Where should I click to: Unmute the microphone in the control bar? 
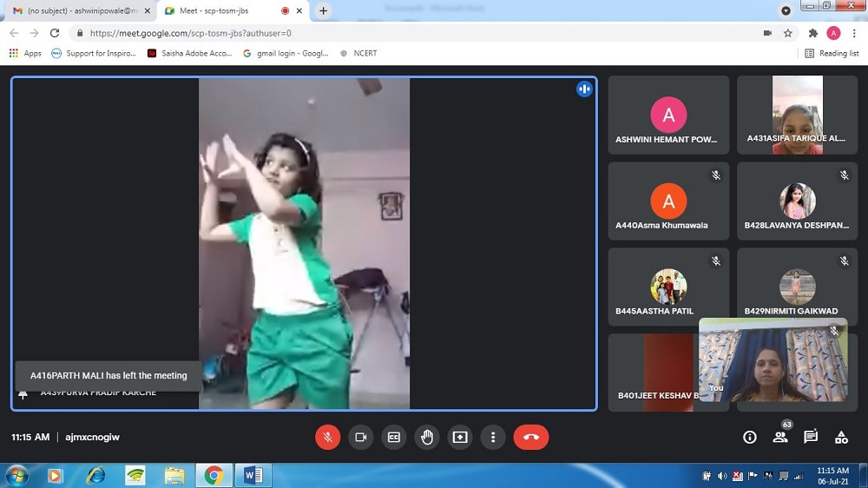click(327, 437)
